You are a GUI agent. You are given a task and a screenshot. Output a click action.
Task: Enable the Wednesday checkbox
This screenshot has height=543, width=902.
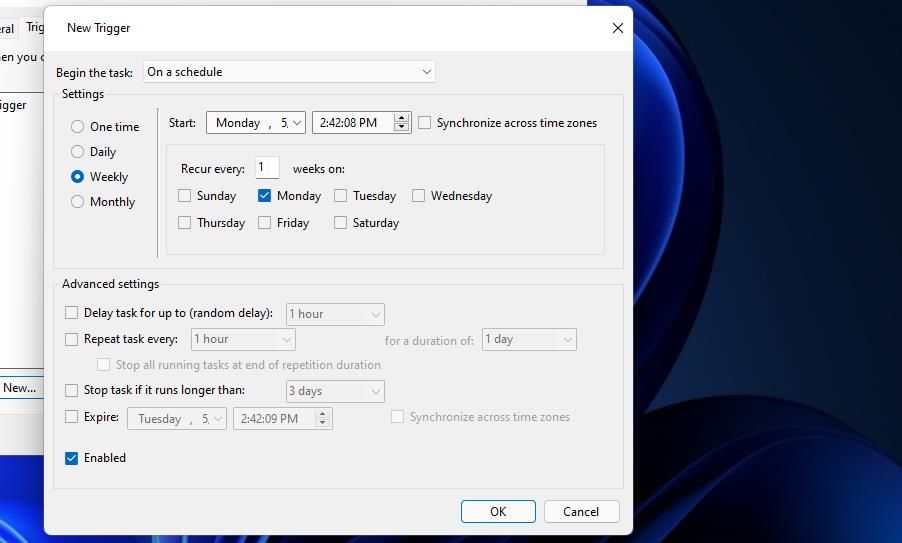point(418,196)
